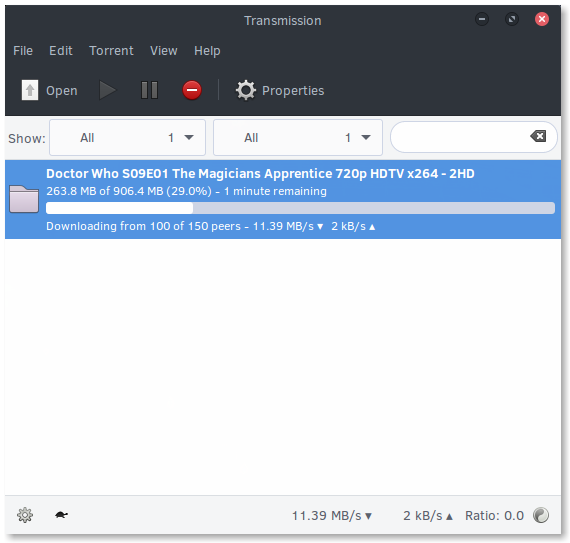Start the torrent with the play icon

108,90
